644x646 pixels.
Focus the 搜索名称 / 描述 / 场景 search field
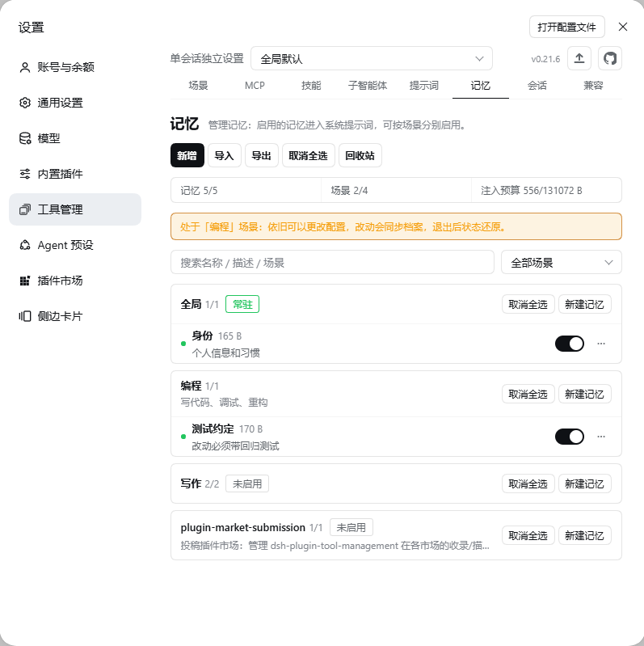[332, 263]
